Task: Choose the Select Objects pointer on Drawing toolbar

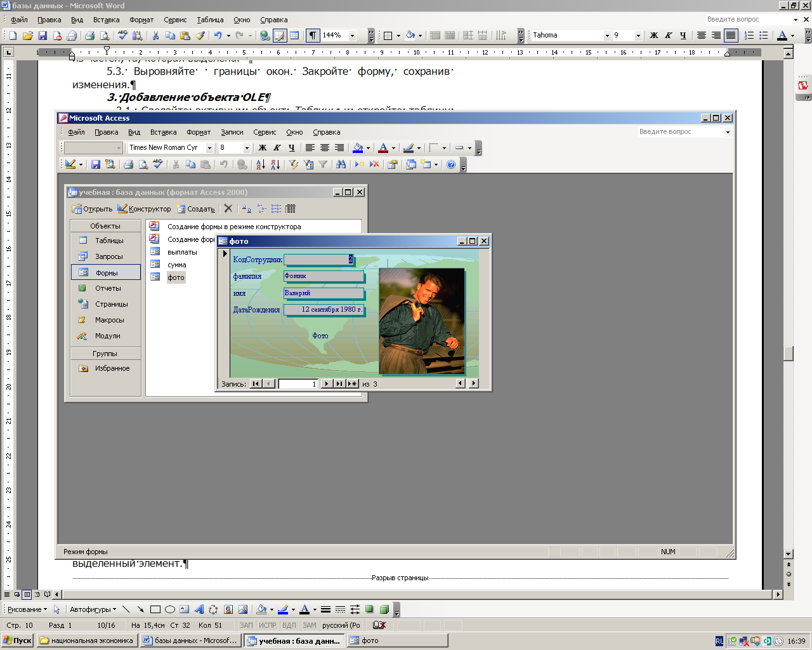Action: [x=56, y=609]
